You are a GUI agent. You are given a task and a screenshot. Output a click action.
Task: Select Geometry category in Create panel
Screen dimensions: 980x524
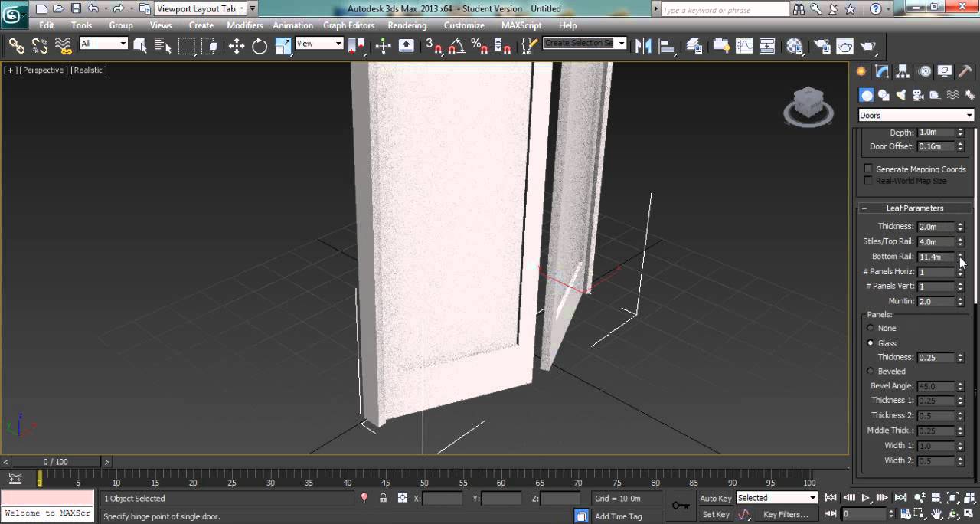(866, 95)
